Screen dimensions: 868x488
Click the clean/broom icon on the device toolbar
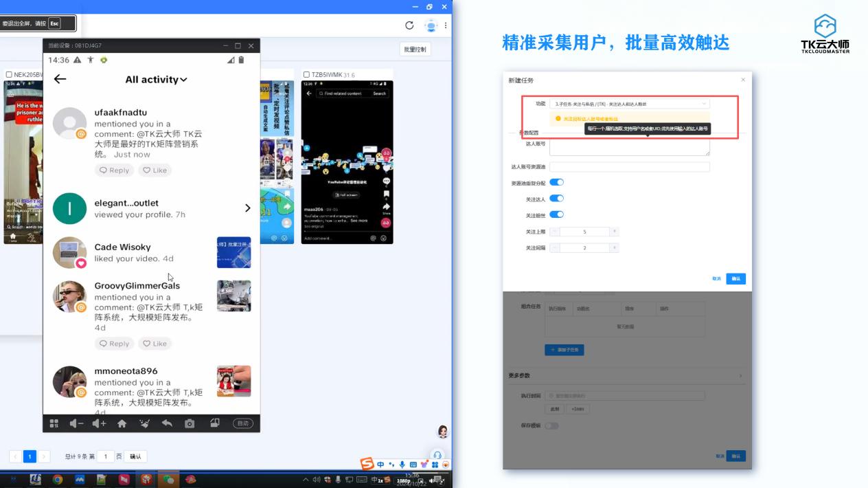[145, 423]
